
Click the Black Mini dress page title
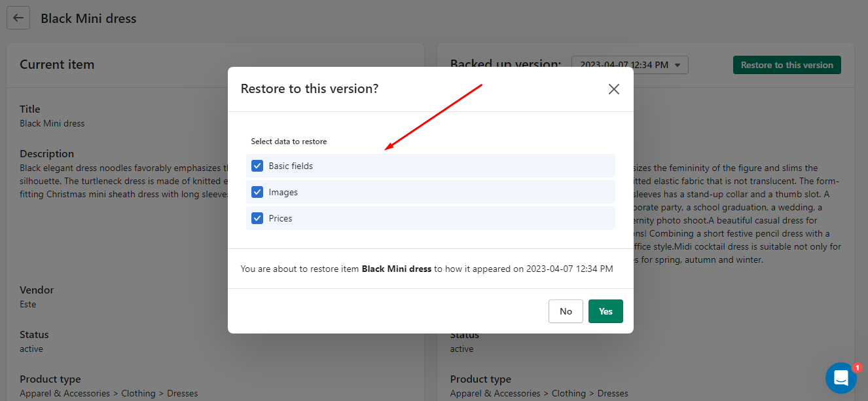click(88, 18)
